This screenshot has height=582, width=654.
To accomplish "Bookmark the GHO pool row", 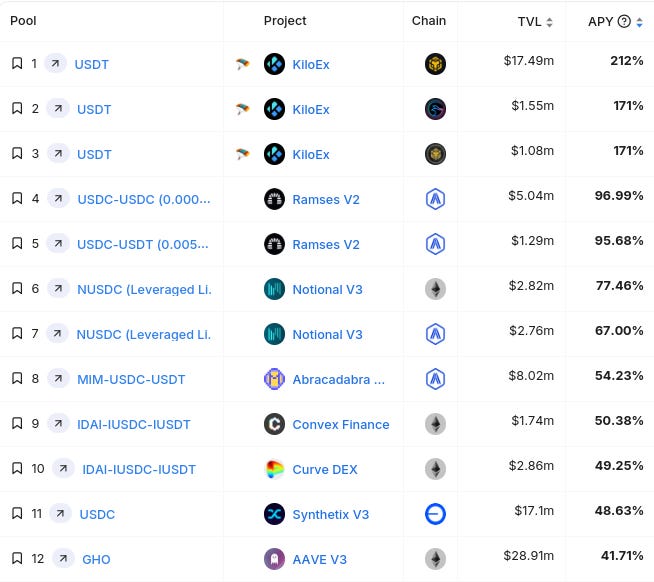I will [17, 558].
